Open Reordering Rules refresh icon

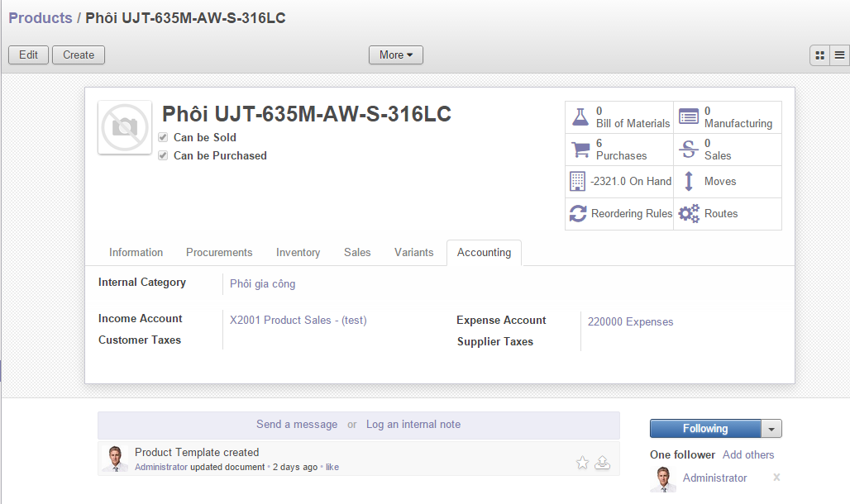578,213
